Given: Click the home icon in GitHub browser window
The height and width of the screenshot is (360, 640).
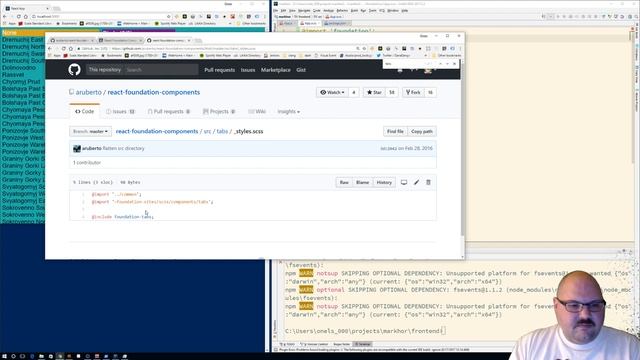Looking at the screenshot, I should (71, 49).
